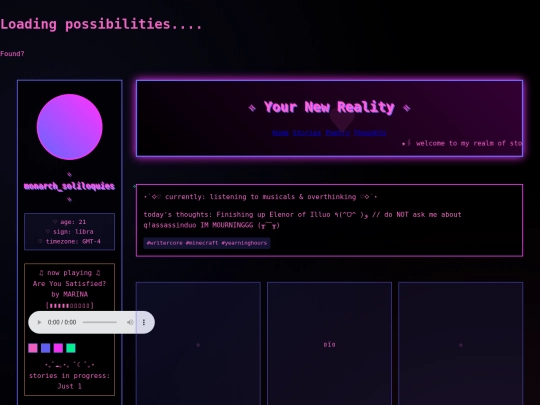Screen dimensions: 540x405
Task: Click the "today's thoughts" paragraph
Action: (302, 220)
